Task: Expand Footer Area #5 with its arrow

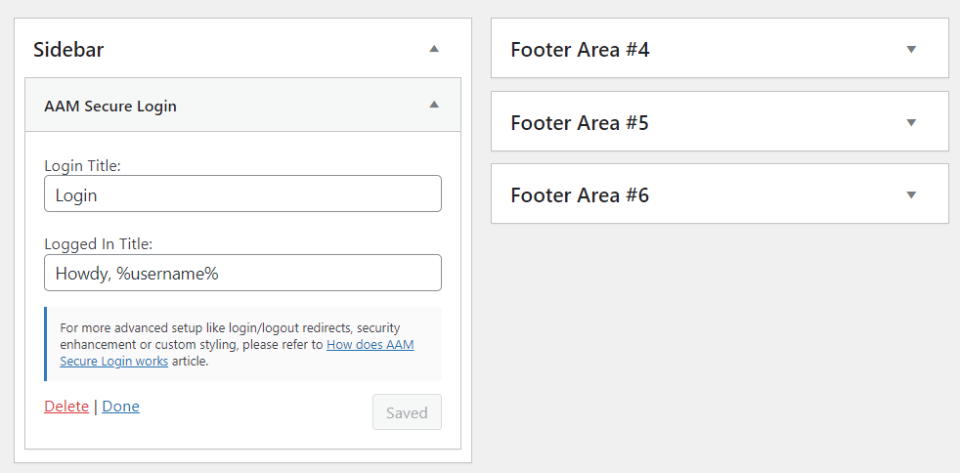Action: 910,122
